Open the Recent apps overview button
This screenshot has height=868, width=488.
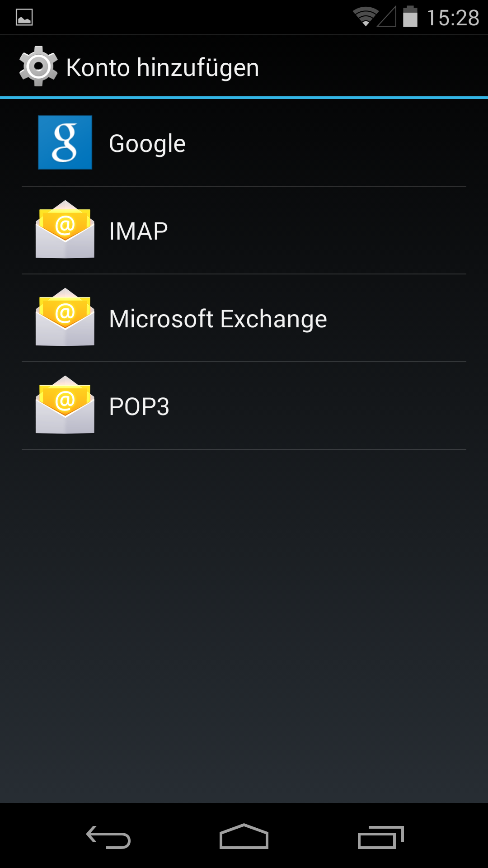380,837
